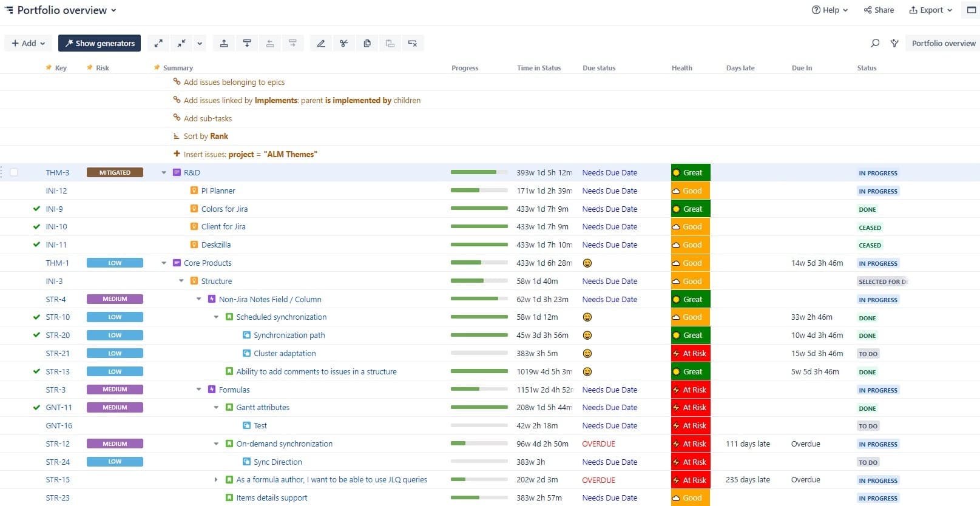Click the scissors cut icon
Screen dimensions: 980x506
coord(344,43)
